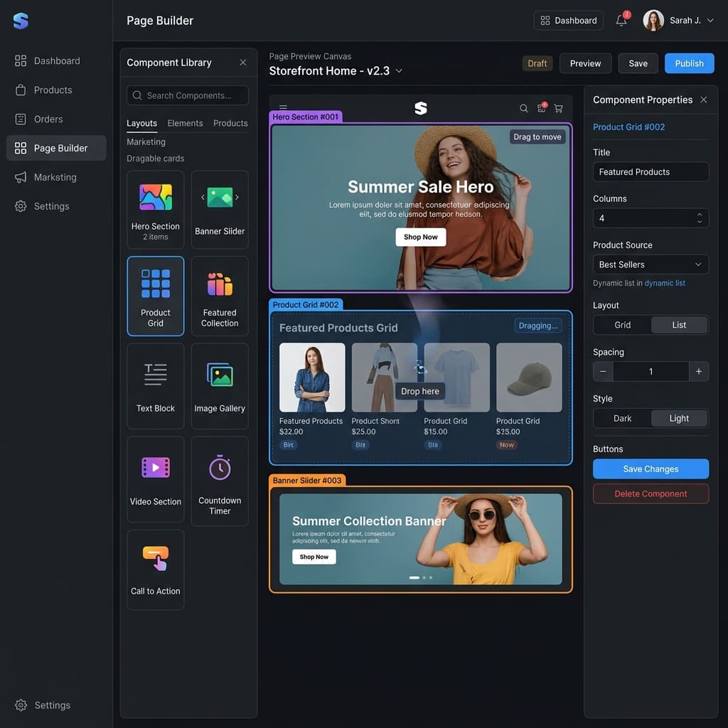Set Layout to List
728x728 pixels.
679,325
